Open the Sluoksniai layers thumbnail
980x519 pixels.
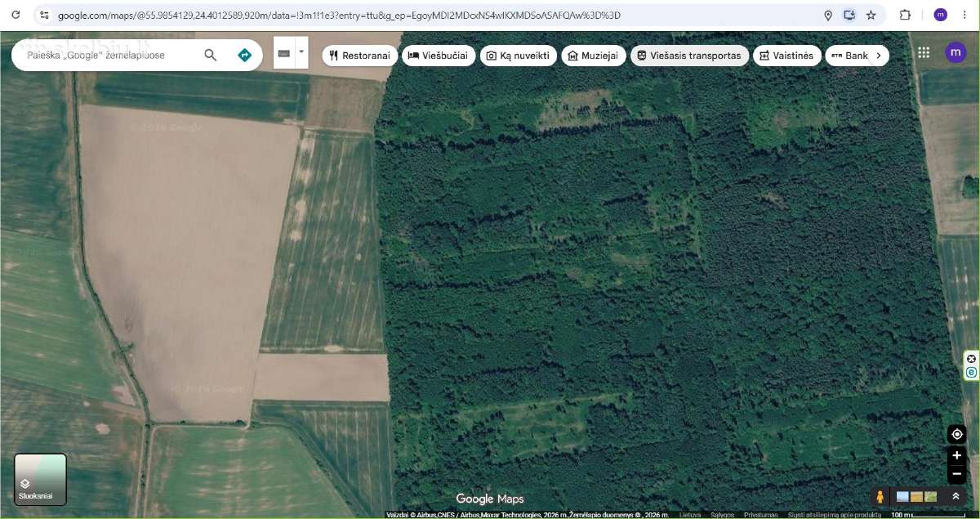click(x=40, y=480)
